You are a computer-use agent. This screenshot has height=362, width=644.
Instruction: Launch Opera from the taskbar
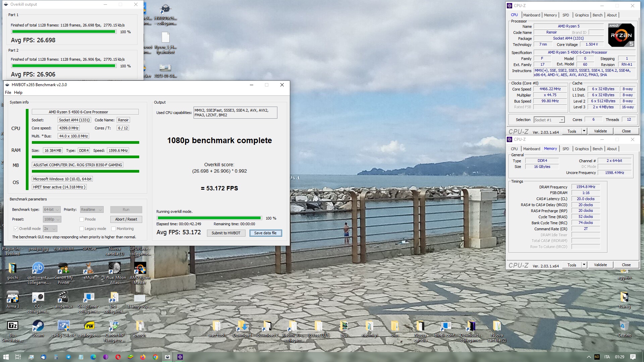click(x=118, y=357)
